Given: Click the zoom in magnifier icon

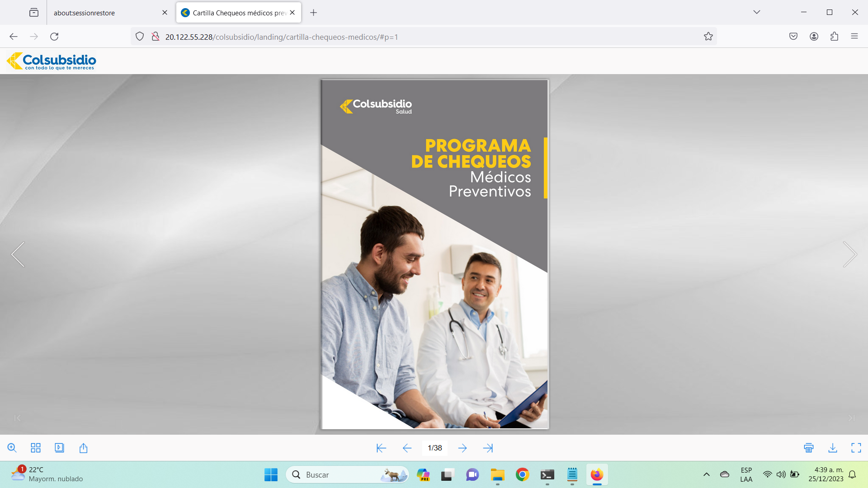Looking at the screenshot, I should tap(12, 448).
